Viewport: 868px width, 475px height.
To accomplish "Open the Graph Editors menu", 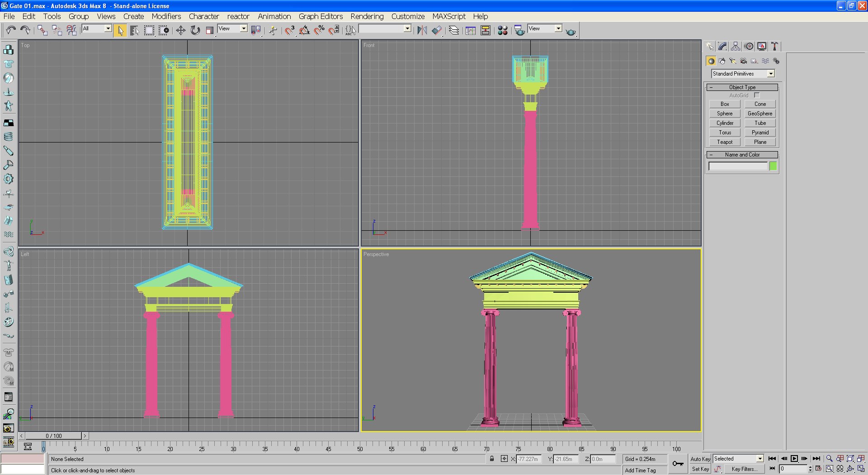I will (321, 16).
